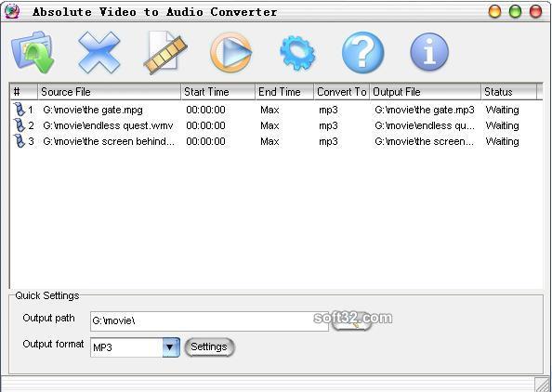Click the Convert To column header

click(341, 92)
